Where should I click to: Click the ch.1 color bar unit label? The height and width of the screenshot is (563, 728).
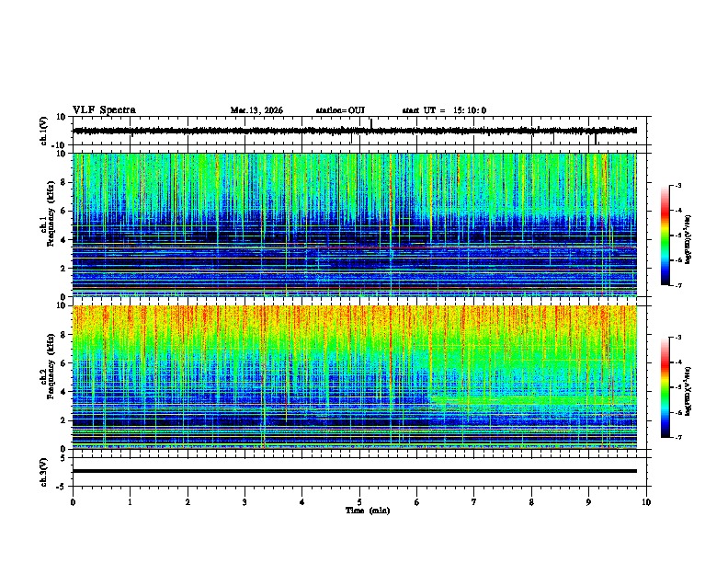(x=688, y=240)
